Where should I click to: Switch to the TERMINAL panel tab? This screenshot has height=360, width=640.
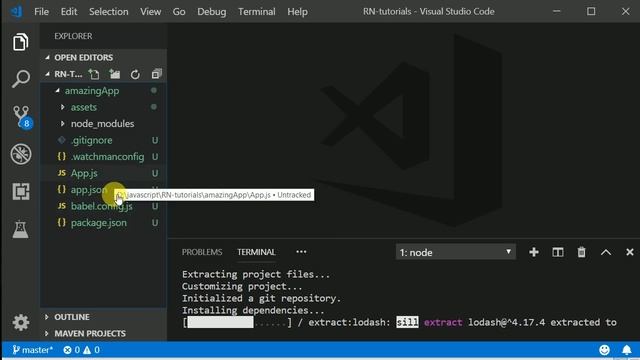tap(256, 252)
